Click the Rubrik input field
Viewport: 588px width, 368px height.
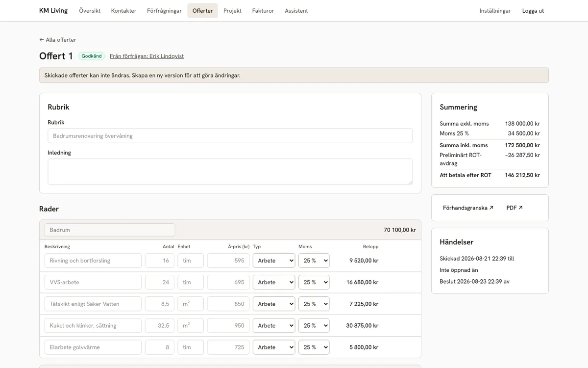230,136
